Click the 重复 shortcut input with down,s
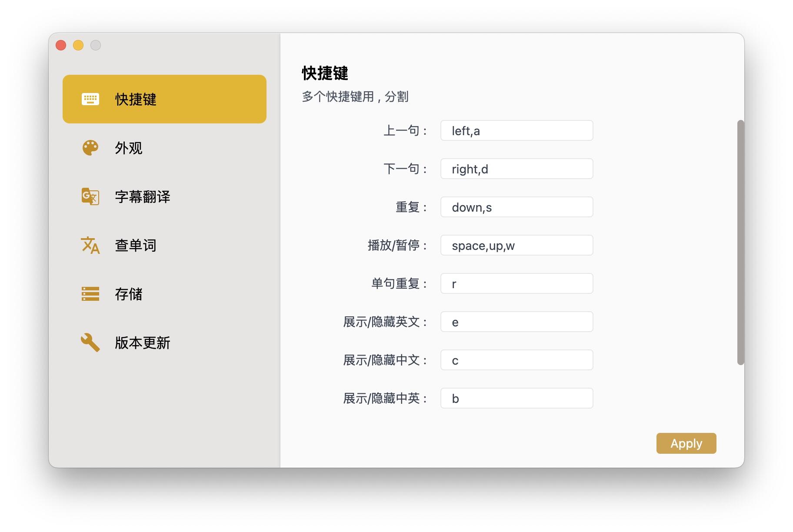This screenshot has width=793, height=532. (516, 206)
